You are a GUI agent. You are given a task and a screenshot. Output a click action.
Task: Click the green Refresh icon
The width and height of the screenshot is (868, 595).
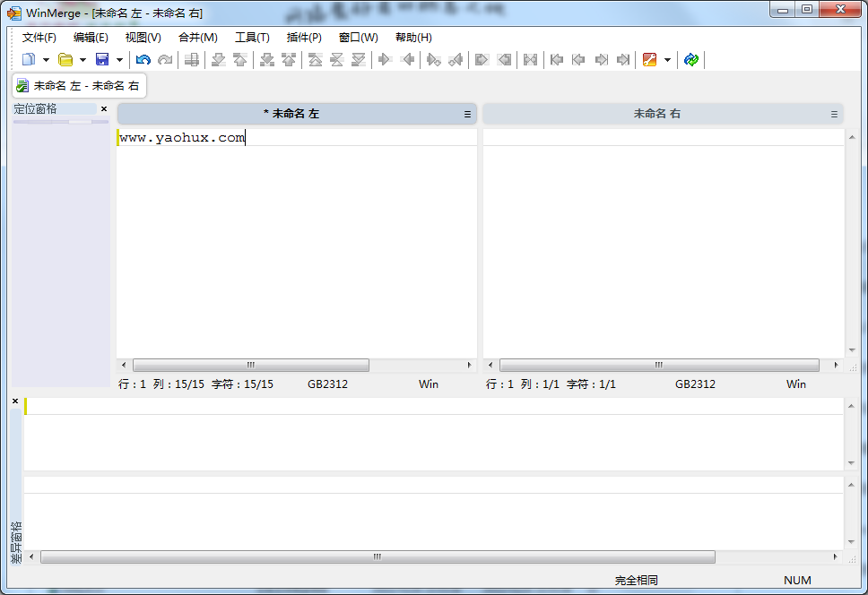(x=690, y=60)
